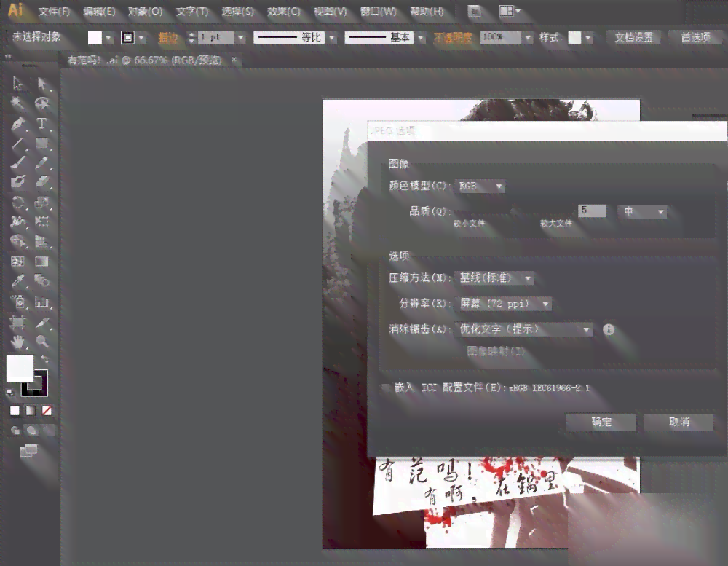Select the Free Transform tool

pyautogui.click(x=41, y=221)
